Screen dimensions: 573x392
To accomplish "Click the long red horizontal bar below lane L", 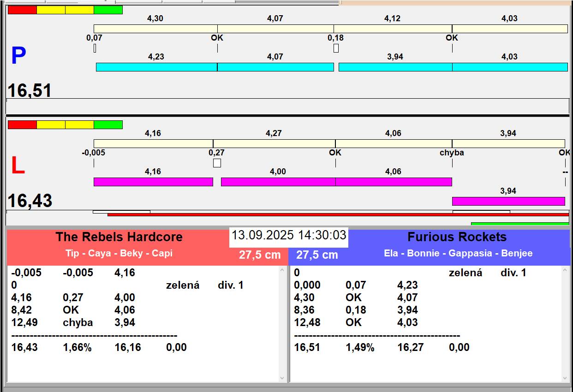I will (x=338, y=214).
